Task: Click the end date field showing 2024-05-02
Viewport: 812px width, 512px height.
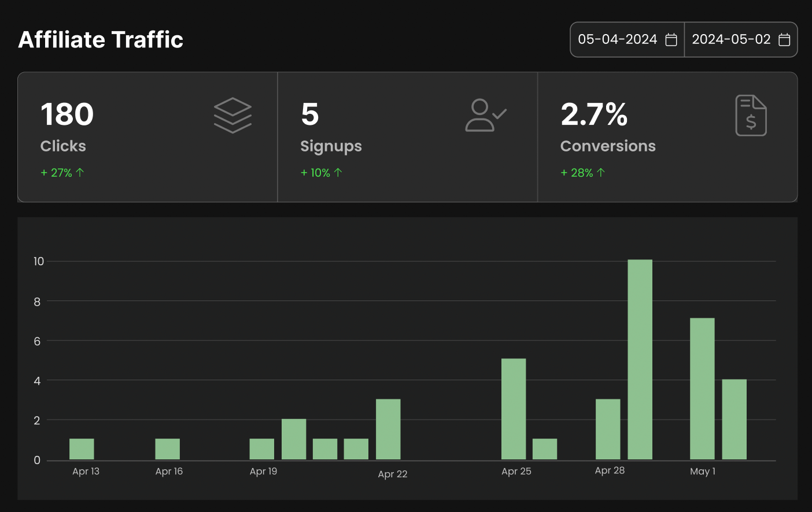Action: (731, 40)
